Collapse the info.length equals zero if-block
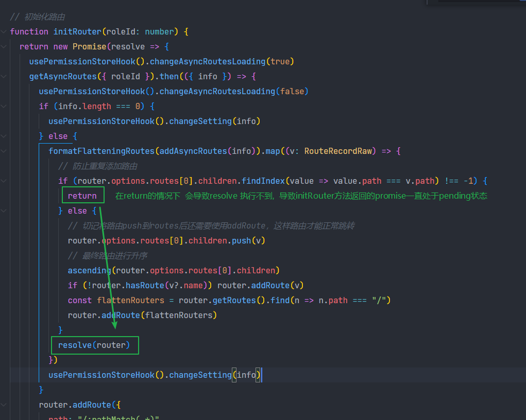526x420 pixels. (4, 106)
